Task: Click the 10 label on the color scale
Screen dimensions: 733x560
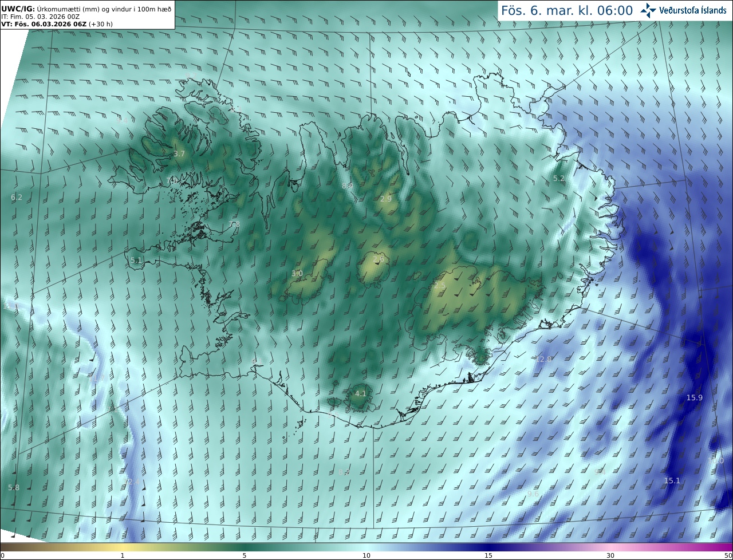Action: [x=366, y=555]
